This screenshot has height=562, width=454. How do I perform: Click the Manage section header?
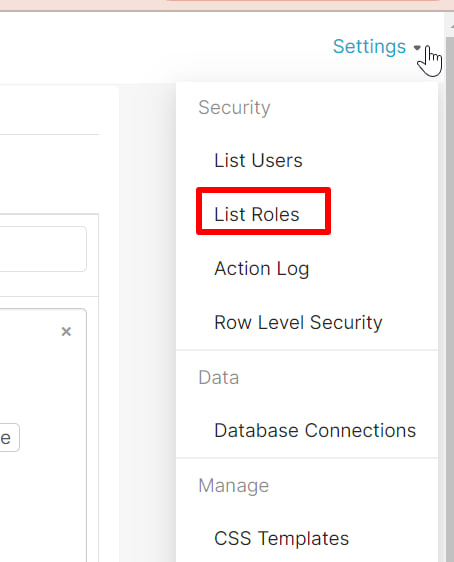coord(234,486)
